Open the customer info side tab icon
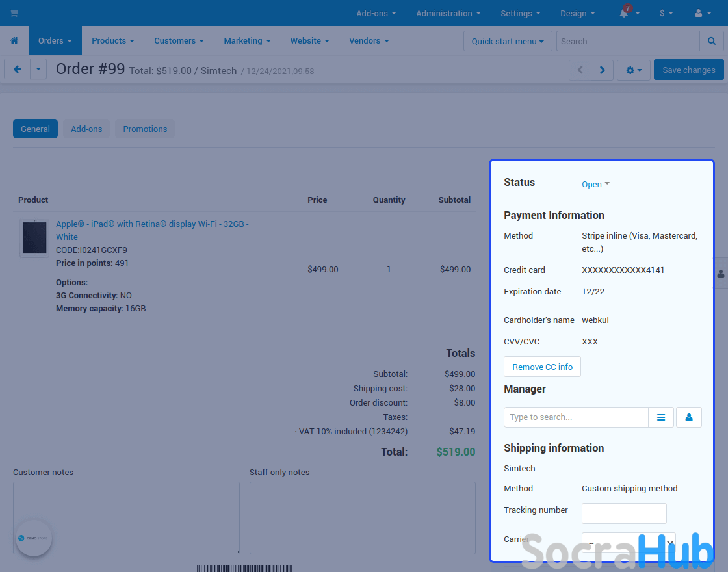The height and width of the screenshot is (572, 728). pyautogui.click(x=721, y=274)
